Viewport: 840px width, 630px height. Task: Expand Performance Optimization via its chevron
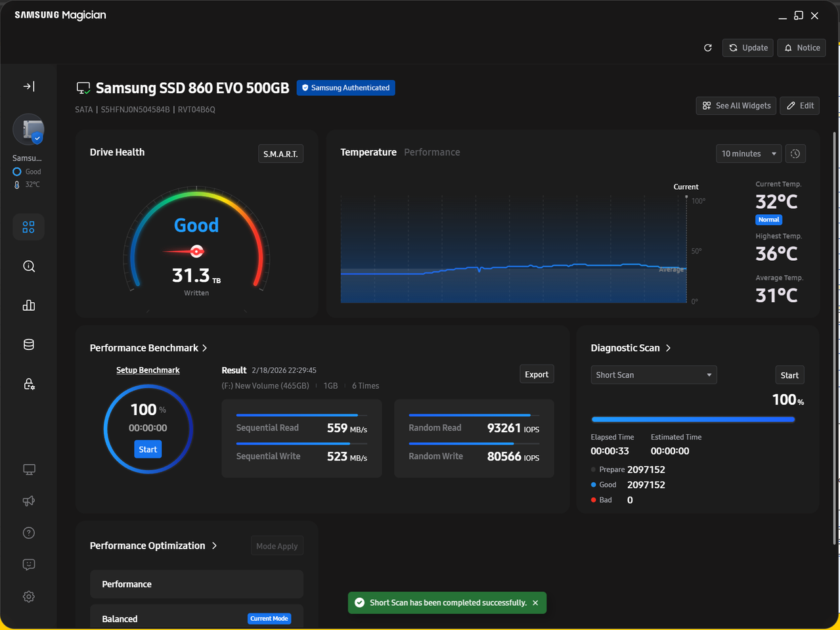[214, 546]
